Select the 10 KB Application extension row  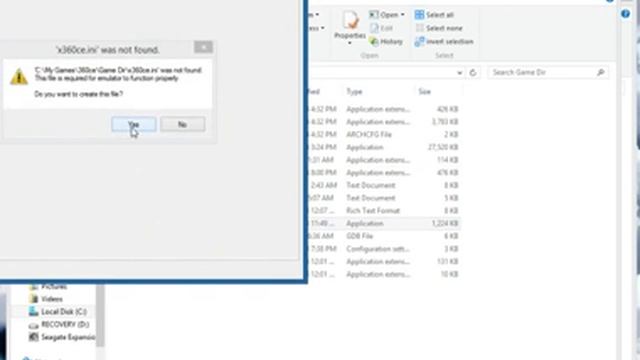click(x=384, y=274)
